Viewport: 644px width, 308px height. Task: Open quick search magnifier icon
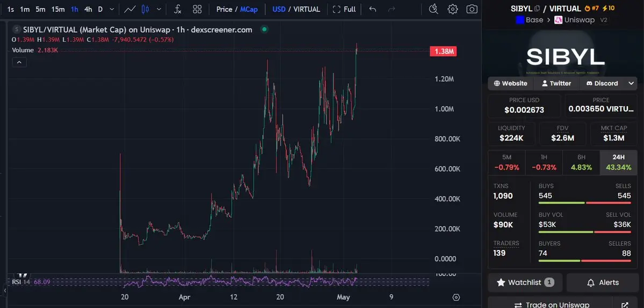click(x=433, y=9)
